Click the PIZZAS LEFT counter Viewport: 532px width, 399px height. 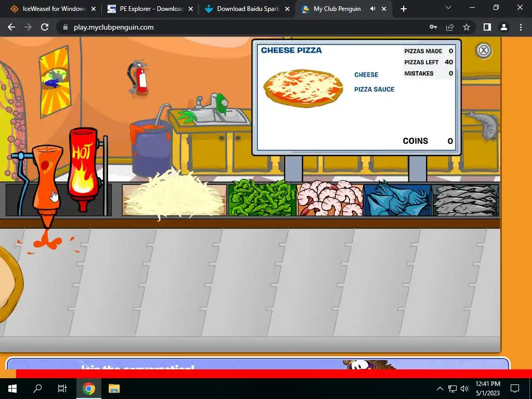click(429, 62)
